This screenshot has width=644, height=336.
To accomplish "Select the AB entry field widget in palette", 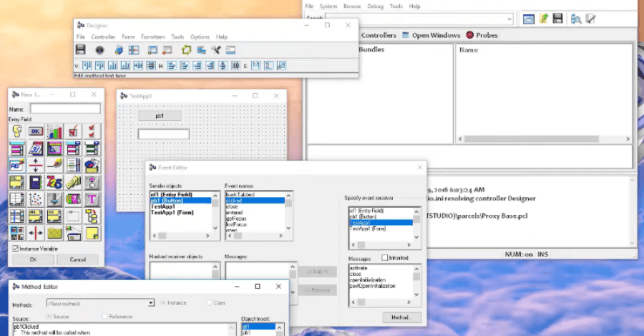I will point(17,165).
